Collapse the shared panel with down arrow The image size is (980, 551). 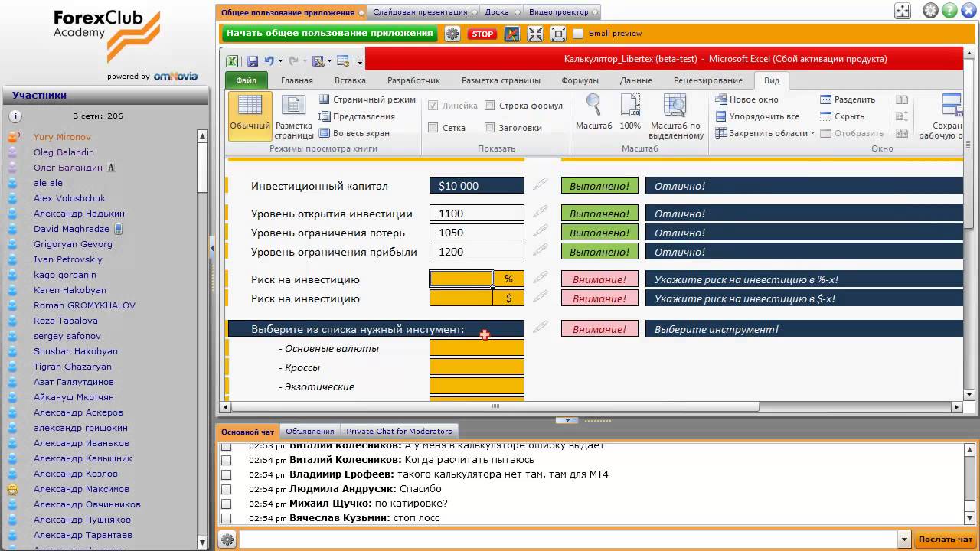567,420
